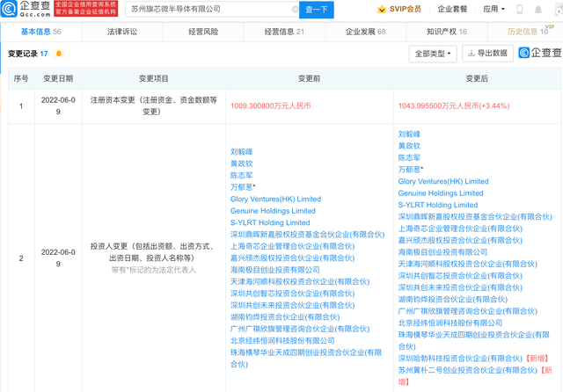Open Glory Ventures(HK) Limited in 变更前 column
563x392 pixels.
(x=275, y=200)
